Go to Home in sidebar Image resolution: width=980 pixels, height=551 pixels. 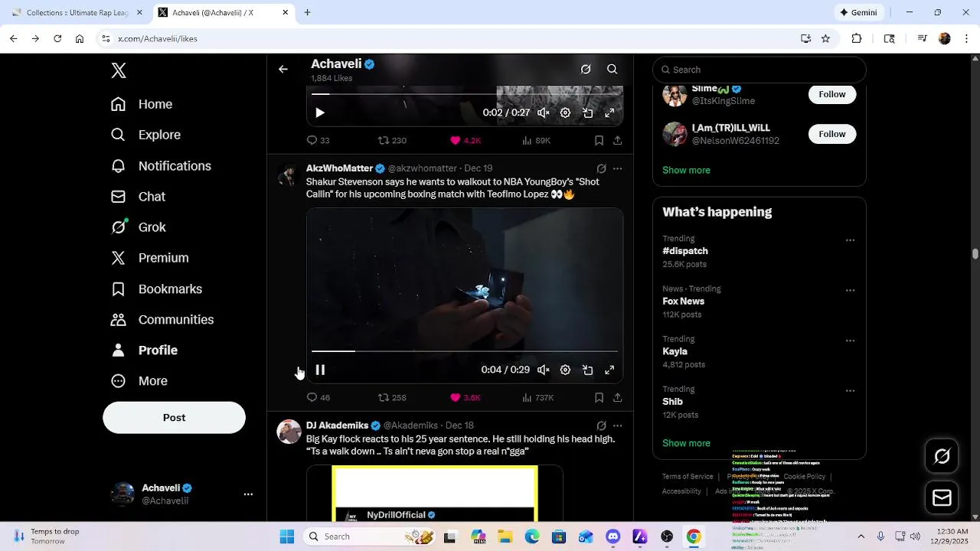pyautogui.click(x=142, y=104)
